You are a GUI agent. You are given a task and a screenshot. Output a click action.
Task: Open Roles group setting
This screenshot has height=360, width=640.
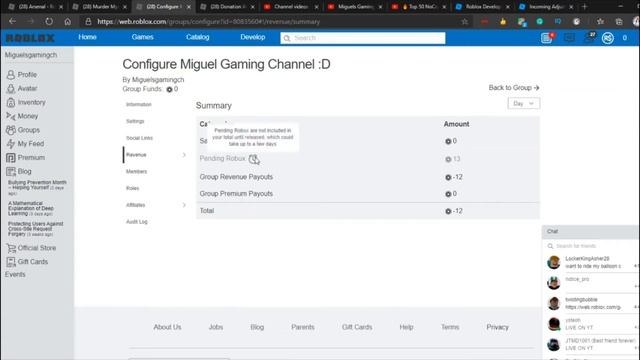click(x=133, y=188)
